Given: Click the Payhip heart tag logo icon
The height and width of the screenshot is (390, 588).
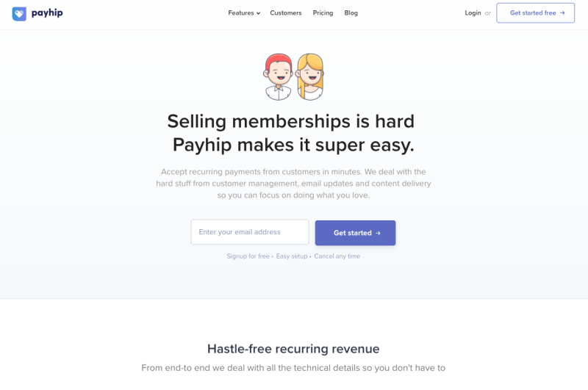Looking at the screenshot, I should 19,14.
